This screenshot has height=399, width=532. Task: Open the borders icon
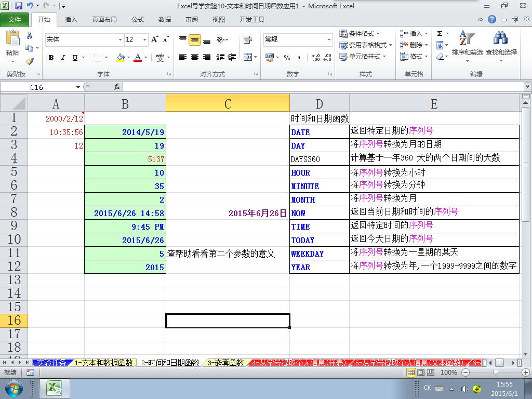tap(98, 58)
